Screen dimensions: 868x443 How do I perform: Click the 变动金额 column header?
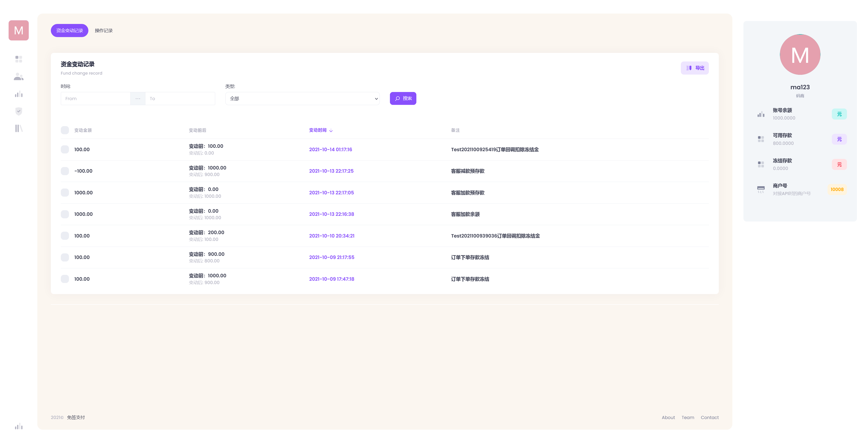[83, 130]
